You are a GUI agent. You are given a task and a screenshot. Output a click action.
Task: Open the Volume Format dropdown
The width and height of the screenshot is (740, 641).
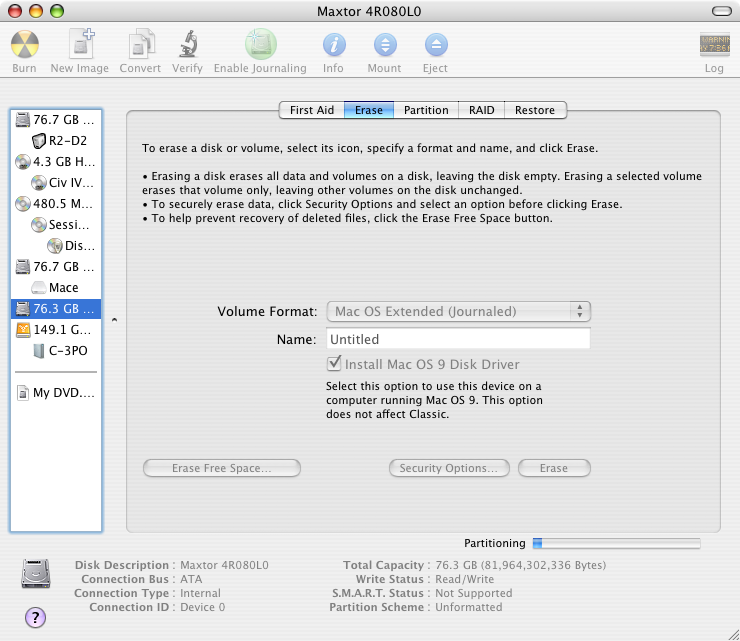(x=458, y=312)
